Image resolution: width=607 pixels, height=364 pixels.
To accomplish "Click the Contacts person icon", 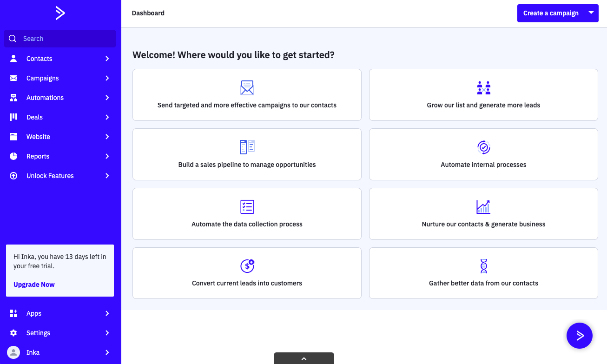I will pyautogui.click(x=13, y=59).
